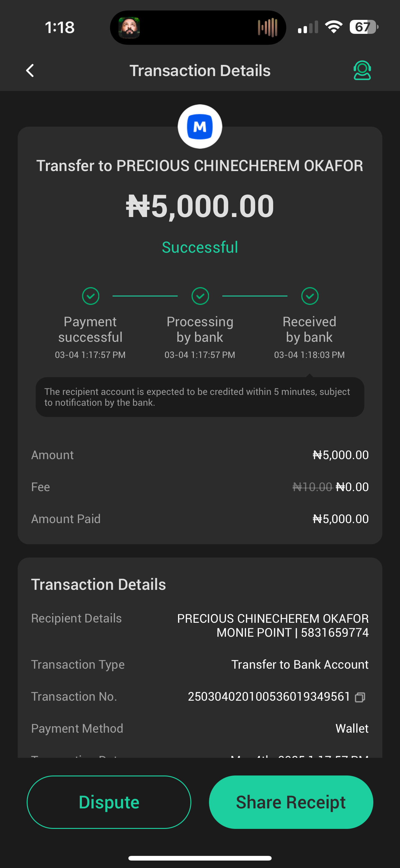Tap the audio waveform indicator
Image resolution: width=400 pixels, height=868 pixels.
(267, 28)
